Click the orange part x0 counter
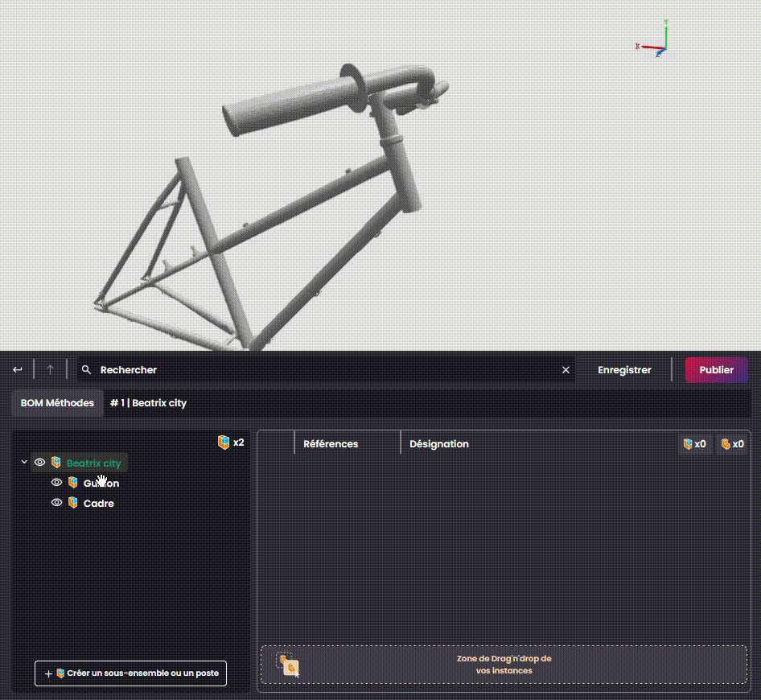This screenshot has height=700, width=761. pos(732,444)
